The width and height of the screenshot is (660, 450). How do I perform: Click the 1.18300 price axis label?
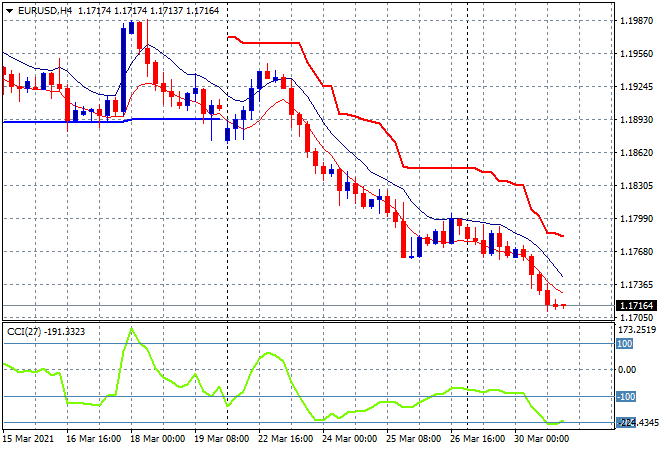click(636, 186)
